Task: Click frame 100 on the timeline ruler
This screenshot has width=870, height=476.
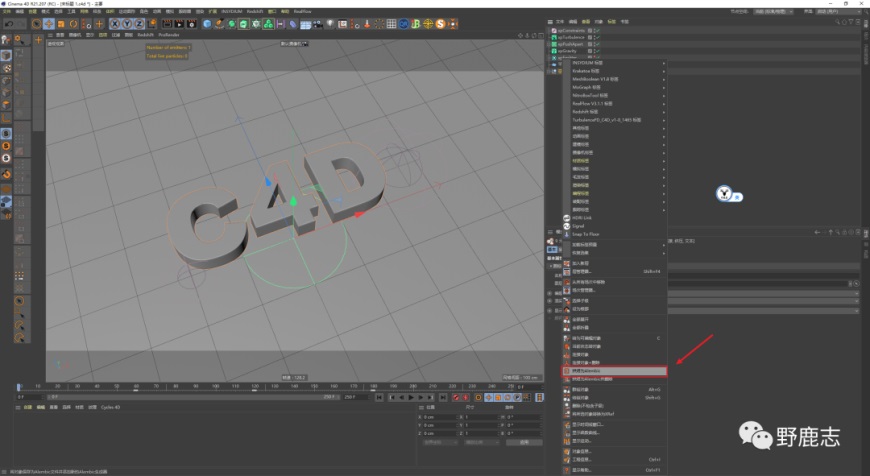Action: point(215,386)
